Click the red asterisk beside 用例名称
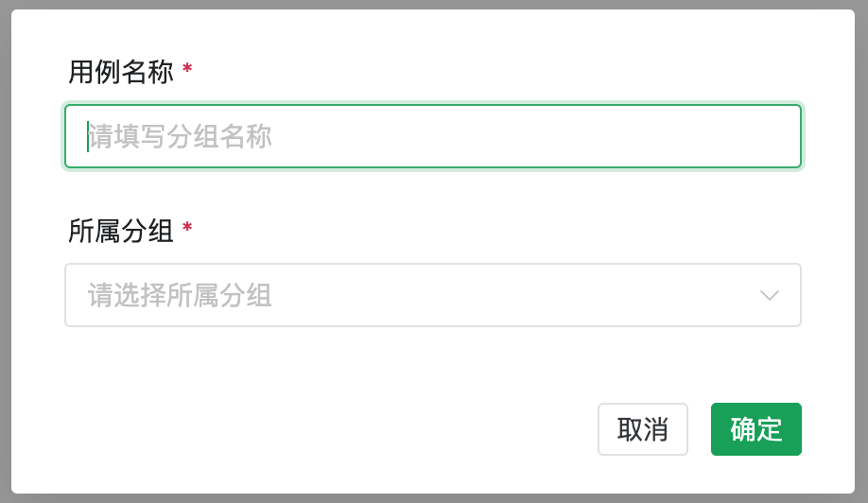 click(x=187, y=70)
